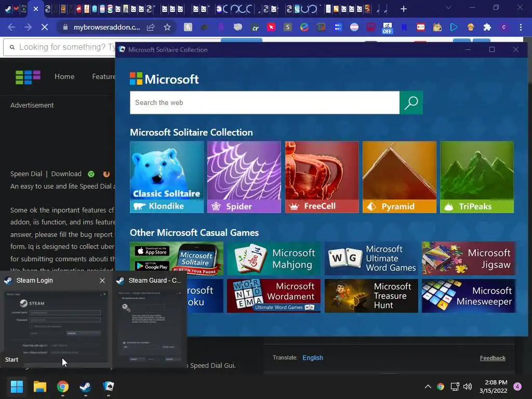Open Chrome's three-dot menu
Image resolution: width=532 pixels, height=399 pixels.
(x=521, y=27)
